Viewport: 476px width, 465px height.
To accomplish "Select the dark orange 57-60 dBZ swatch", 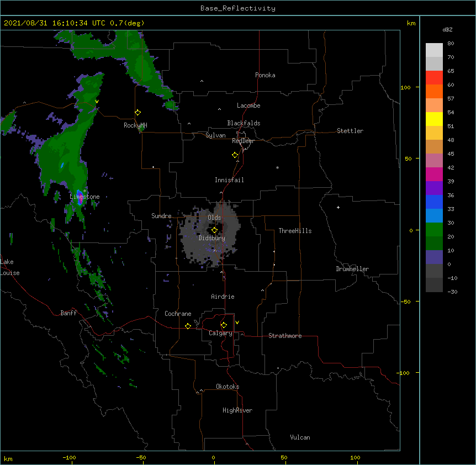I will pyautogui.click(x=434, y=91).
